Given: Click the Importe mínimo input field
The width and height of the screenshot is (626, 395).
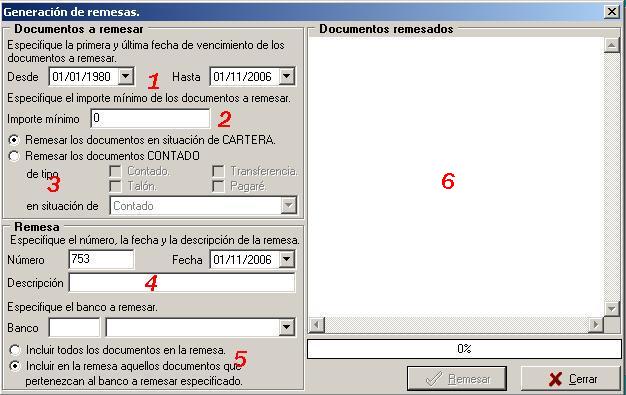Looking at the screenshot, I should coord(150,119).
